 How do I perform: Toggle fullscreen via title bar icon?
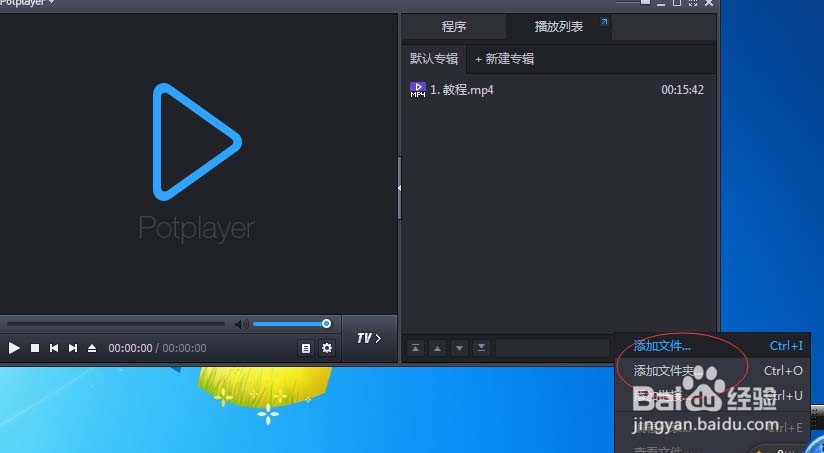point(693,3)
